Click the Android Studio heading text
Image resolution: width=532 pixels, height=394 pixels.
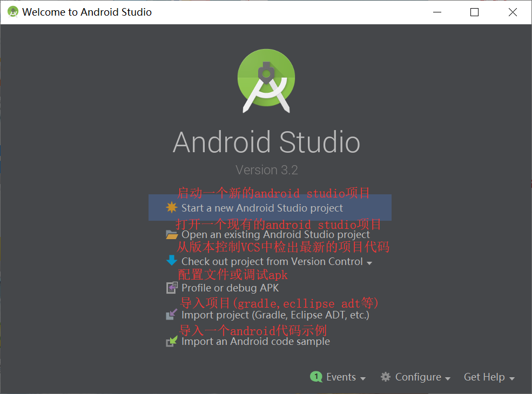(266, 142)
